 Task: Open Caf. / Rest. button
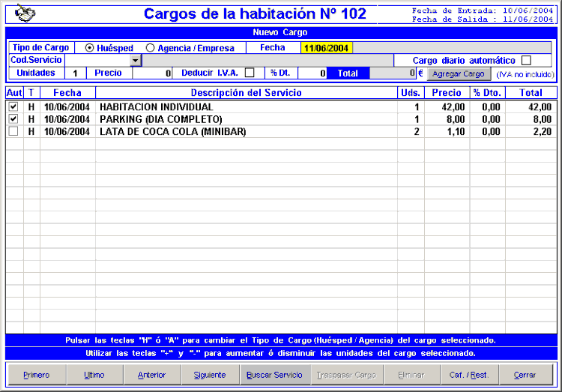[469, 375]
